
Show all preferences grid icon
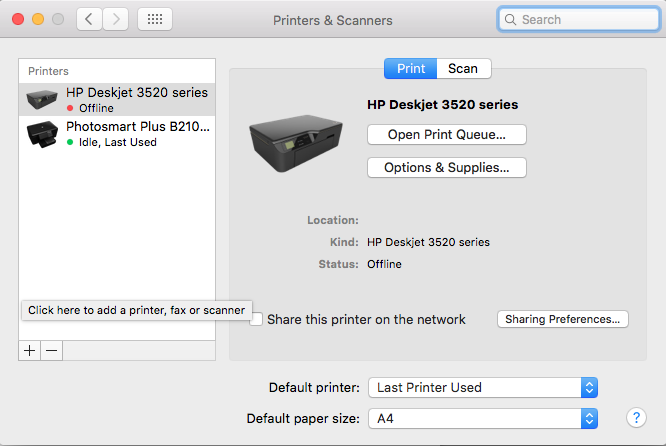(x=154, y=19)
